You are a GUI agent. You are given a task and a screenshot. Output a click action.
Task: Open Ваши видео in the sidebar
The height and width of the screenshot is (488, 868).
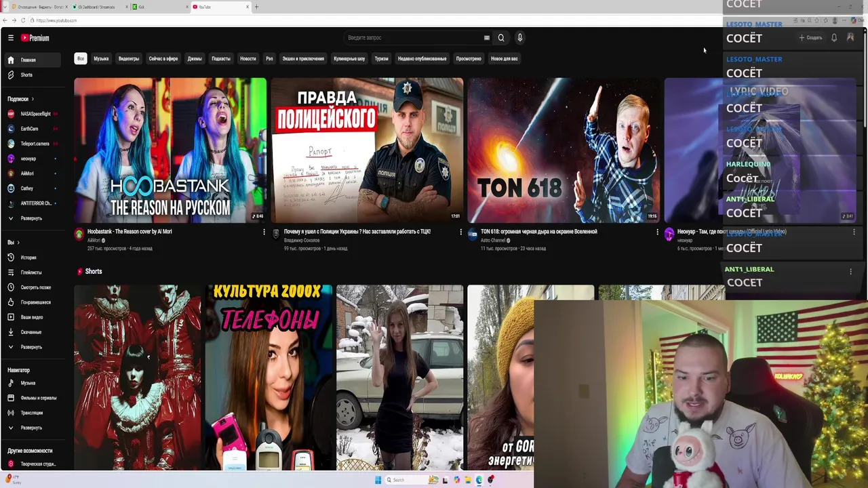(31, 317)
